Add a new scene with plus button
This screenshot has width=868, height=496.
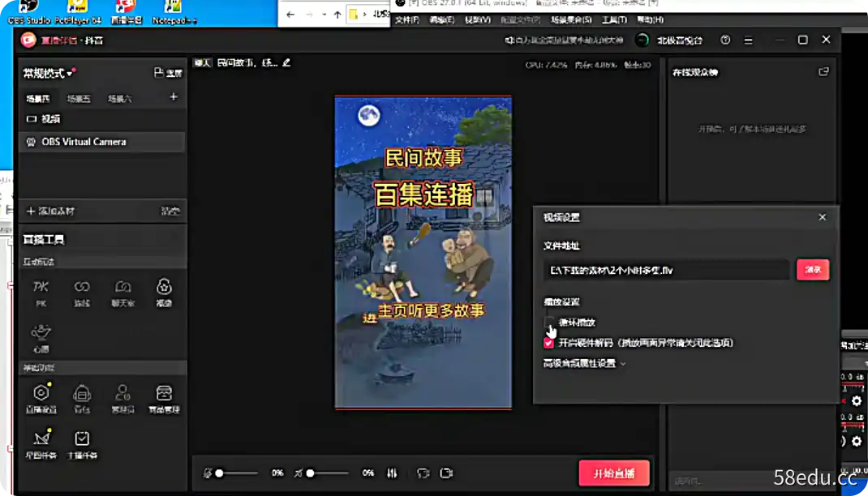tap(174, 97)
